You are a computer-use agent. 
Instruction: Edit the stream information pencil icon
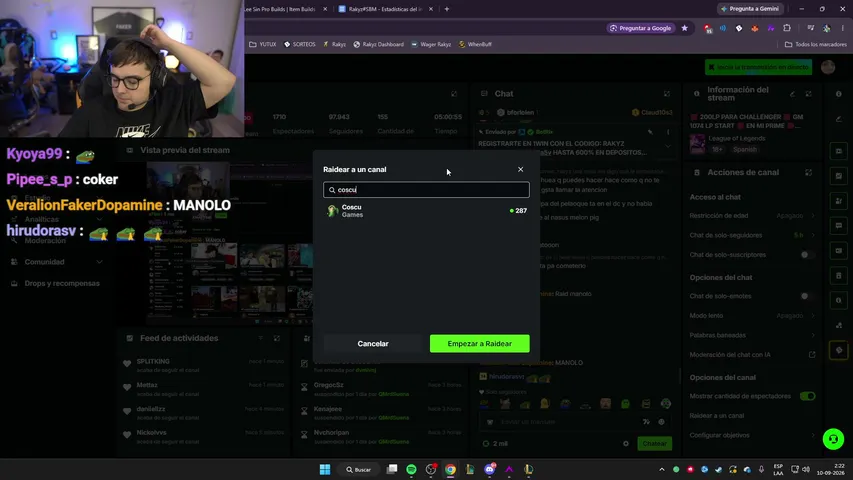(793, 94)
